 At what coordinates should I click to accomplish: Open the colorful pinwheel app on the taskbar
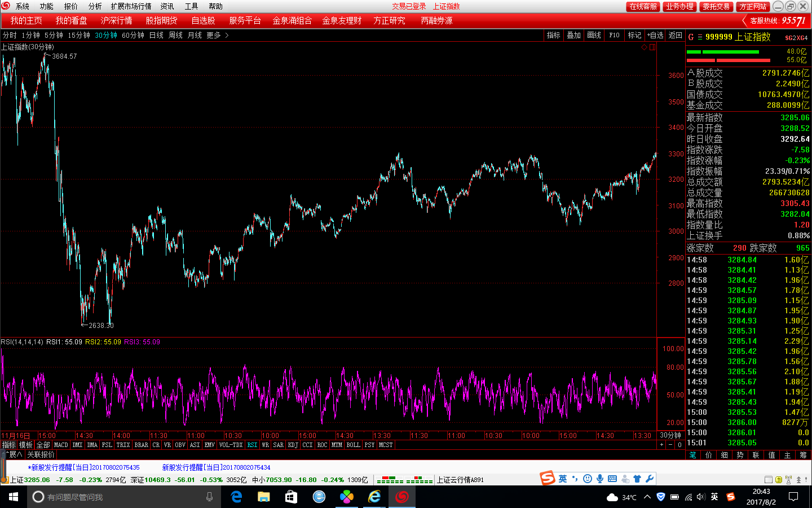pos(346,497)
